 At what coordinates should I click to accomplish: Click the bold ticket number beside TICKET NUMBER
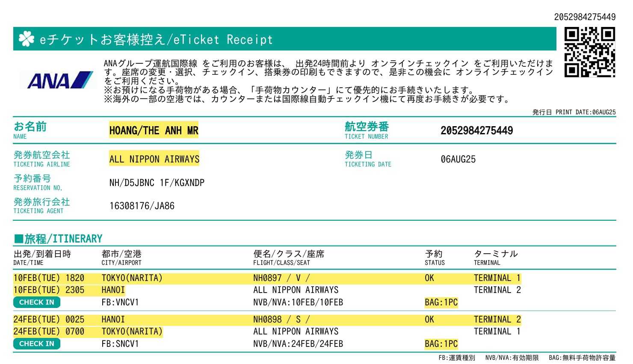pyautogui.click(x=476, y=131)
